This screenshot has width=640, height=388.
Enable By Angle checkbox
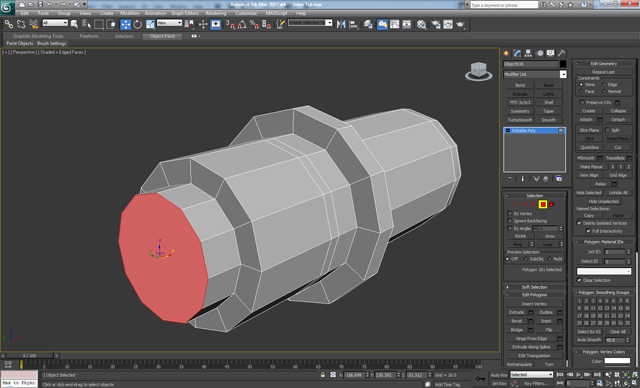[510, 228]
